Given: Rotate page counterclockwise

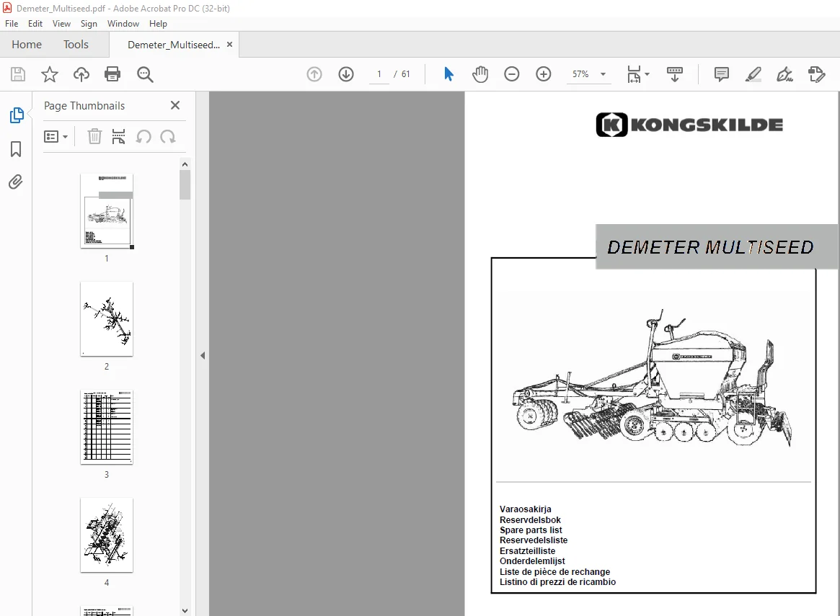Looking at the screenshot, I should click(x=143, y=136).
